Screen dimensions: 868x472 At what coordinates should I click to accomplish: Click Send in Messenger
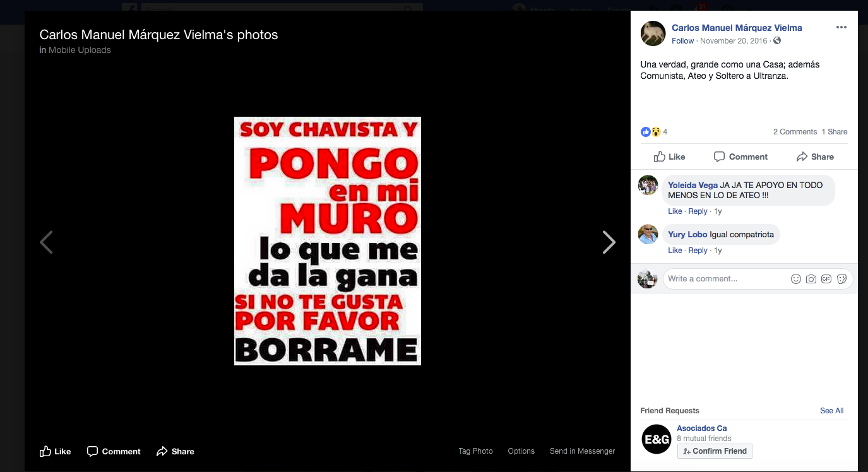tap(582, 451)
